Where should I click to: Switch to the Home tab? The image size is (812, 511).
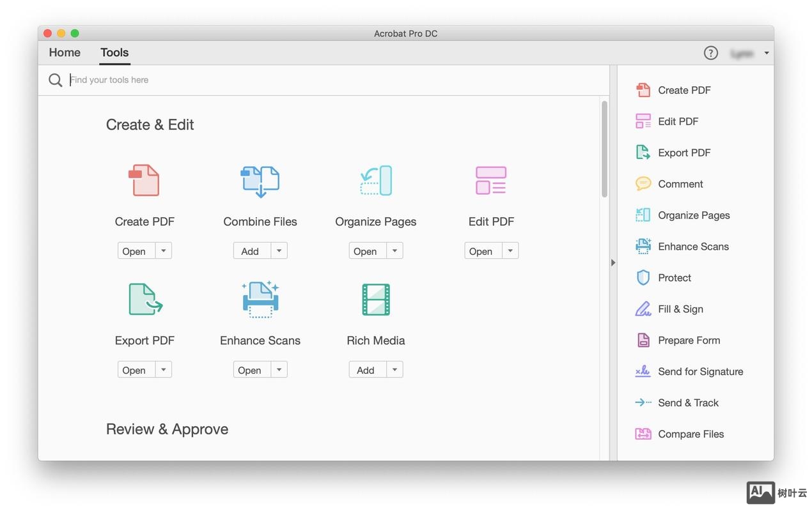pyautogui.click(x=64, y=52)
